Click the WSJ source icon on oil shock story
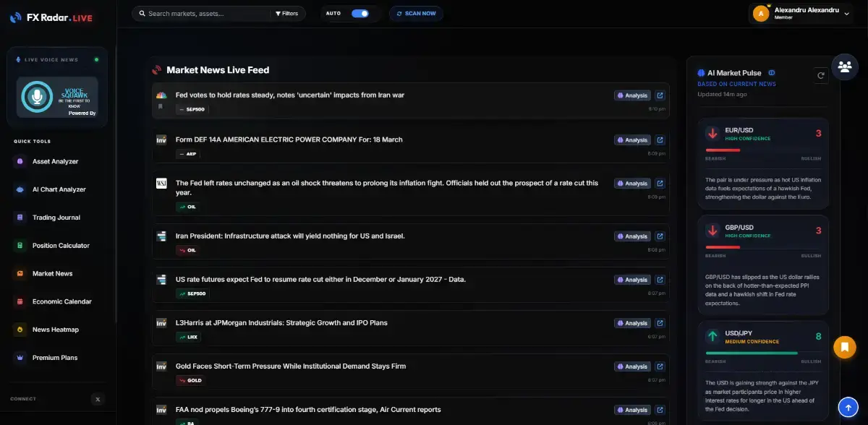This screenshot has height=425, width=868. tap(161, 184)
